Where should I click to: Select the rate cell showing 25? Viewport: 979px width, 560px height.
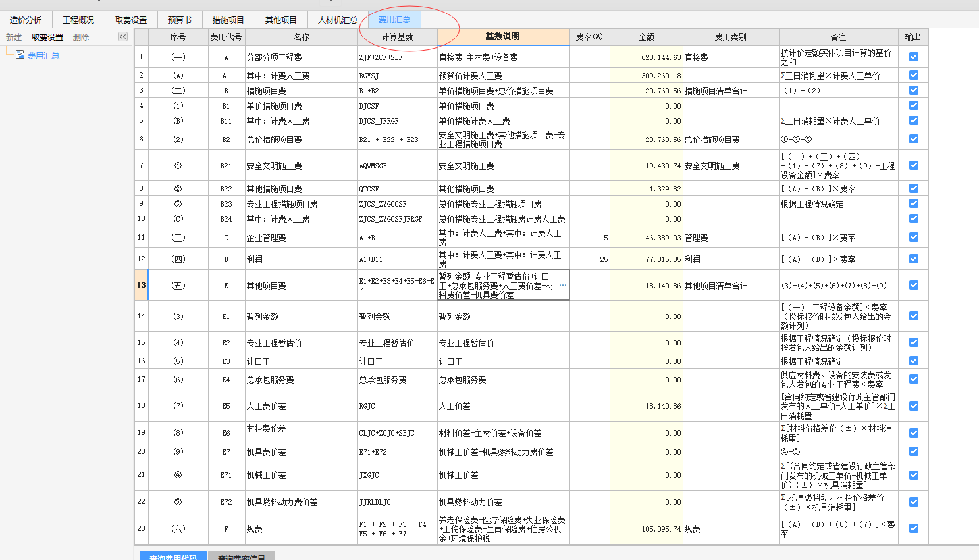pyautogui.click(x=589, y=259)
